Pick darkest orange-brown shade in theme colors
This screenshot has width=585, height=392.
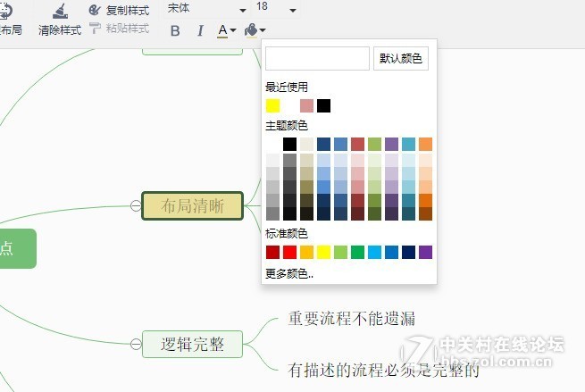425,213
